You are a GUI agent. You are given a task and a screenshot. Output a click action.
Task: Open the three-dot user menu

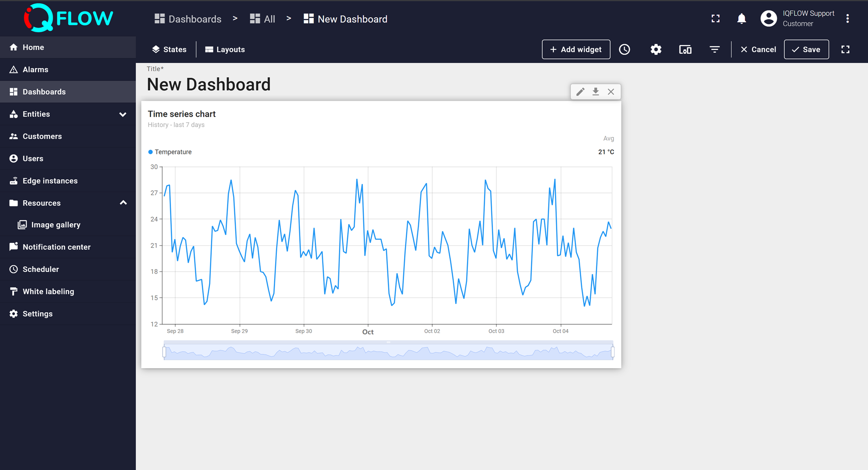point(847,19)
